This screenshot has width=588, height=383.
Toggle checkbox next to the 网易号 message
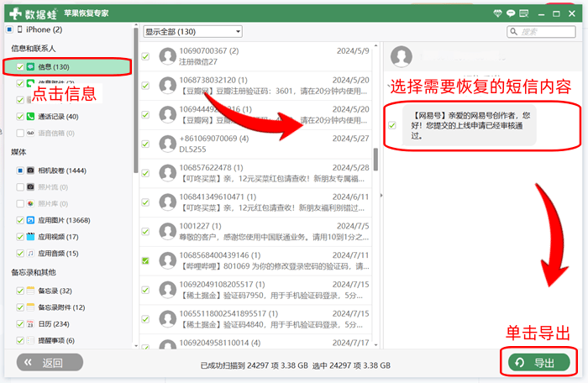[392, 125]
